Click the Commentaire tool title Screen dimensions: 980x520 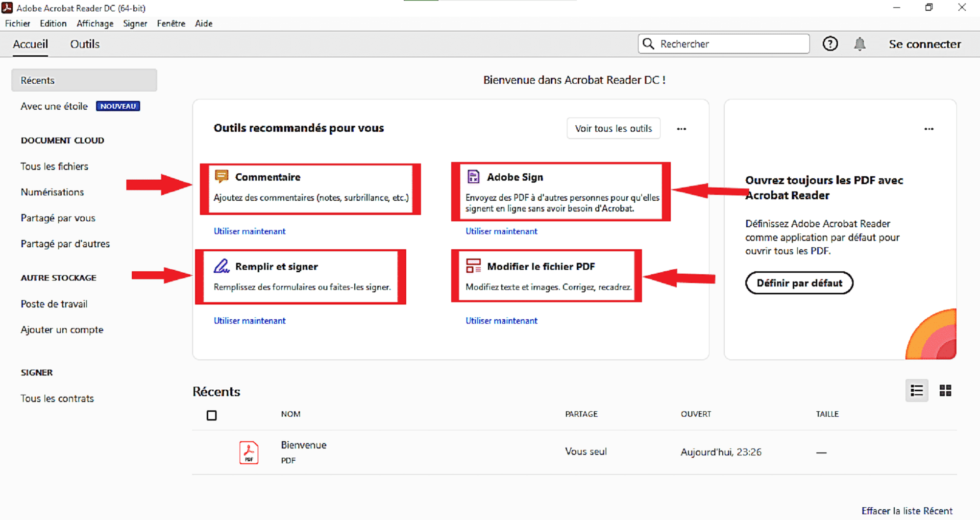268,177
